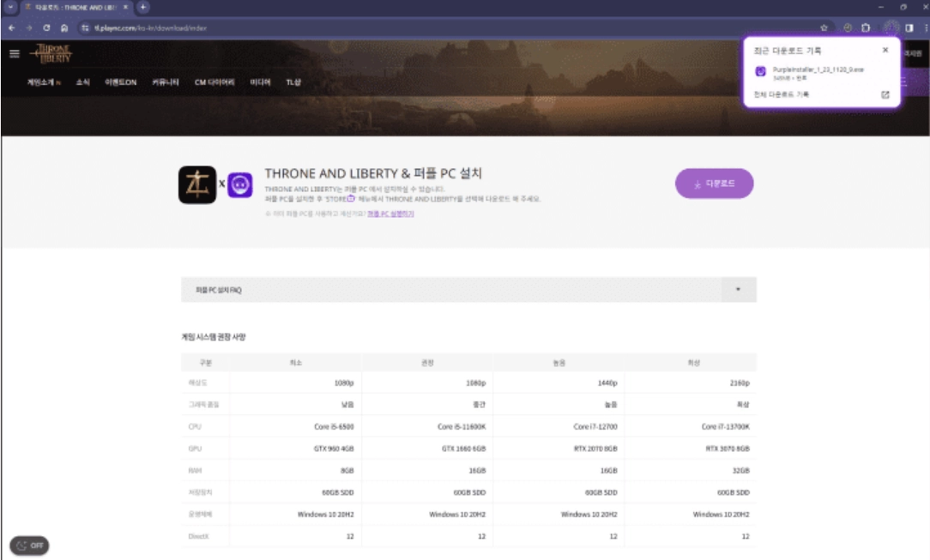Select the Throne and Liberty browser tab
The height and width of the screenshot is (560, 930).
(75, 7)
